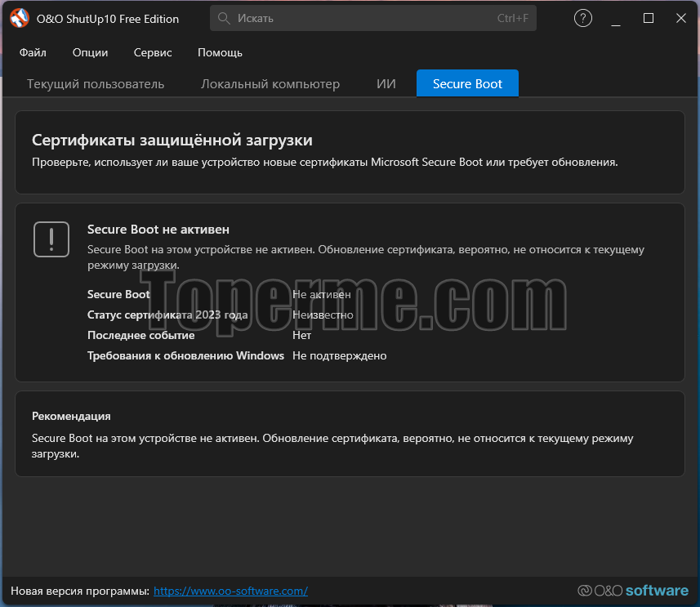Click the 'Нет' value
This screenshot has width=700, height=607.
tap(301, 336)
